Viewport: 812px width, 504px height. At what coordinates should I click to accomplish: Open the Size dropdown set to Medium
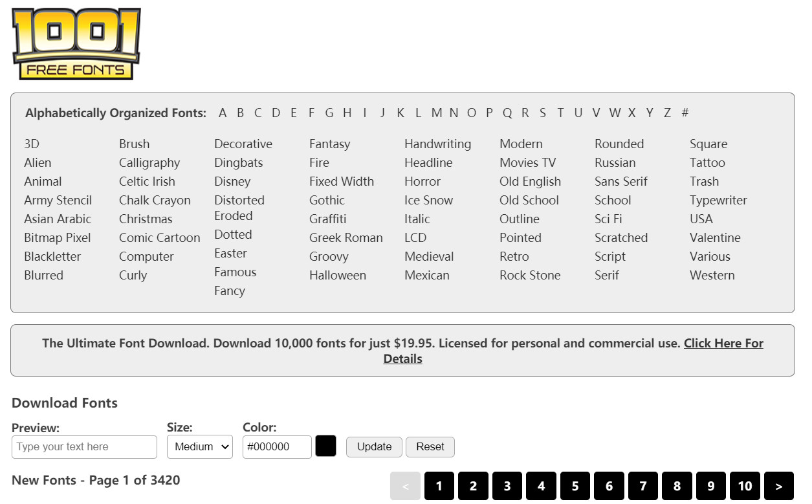click(x=199, y=446)
